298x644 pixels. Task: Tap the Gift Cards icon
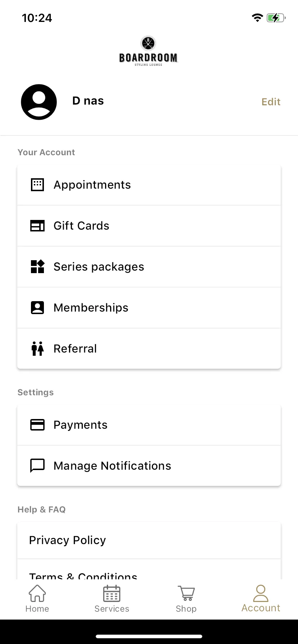tap(37, 226)
